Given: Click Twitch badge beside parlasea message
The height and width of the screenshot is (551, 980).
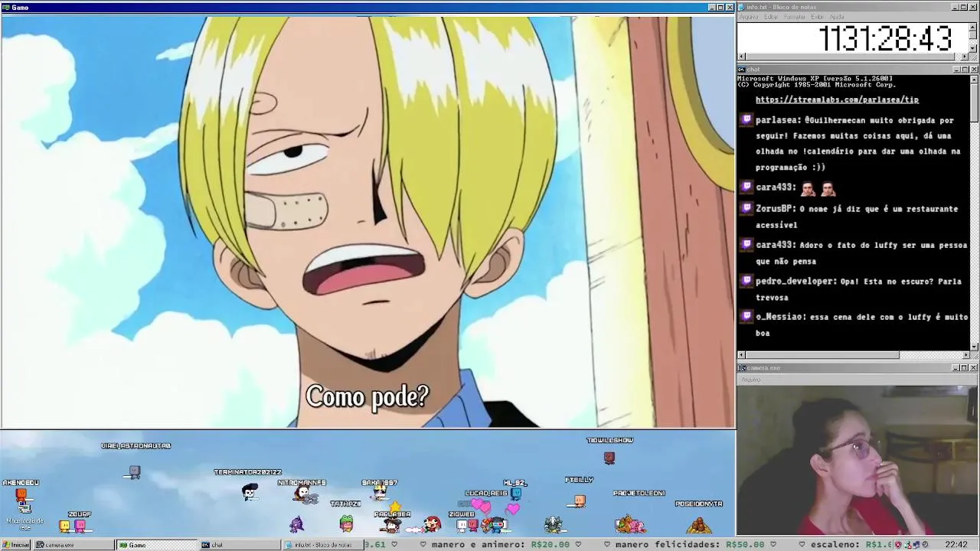Looking at the screenshot, I should pyautogui.click(x=747, y=119).
